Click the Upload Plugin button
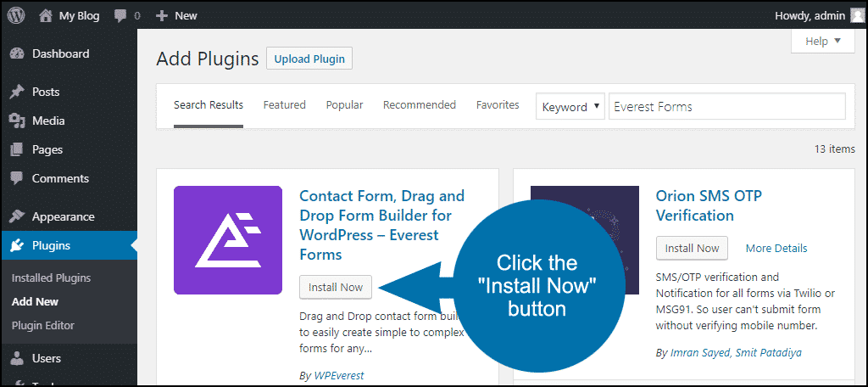Screen dimensions: 868x387 pos(309,59)
